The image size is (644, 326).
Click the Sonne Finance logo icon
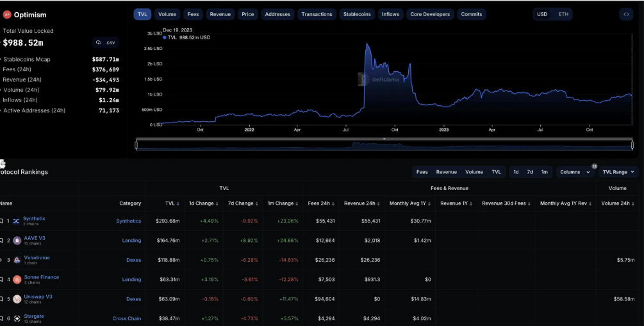coord(17,279)
